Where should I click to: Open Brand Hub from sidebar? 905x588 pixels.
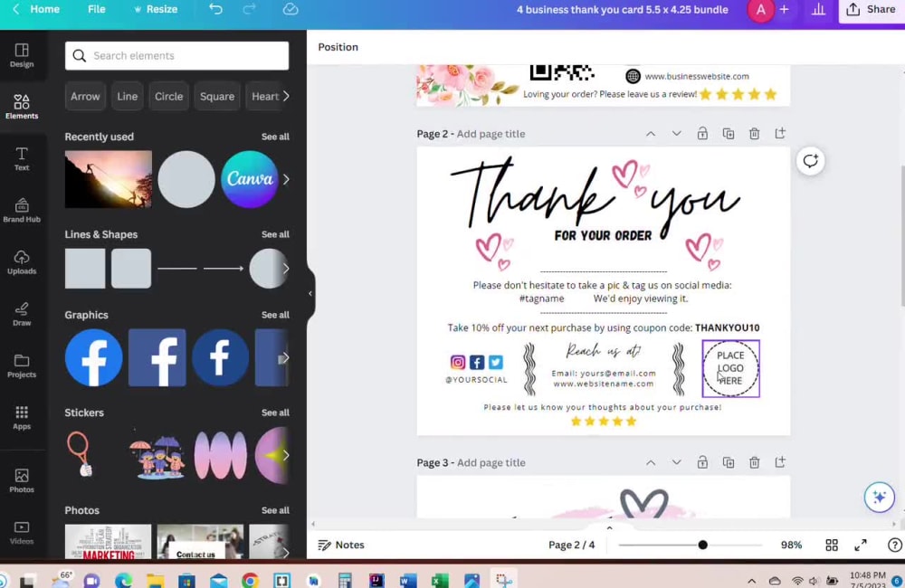22,210
